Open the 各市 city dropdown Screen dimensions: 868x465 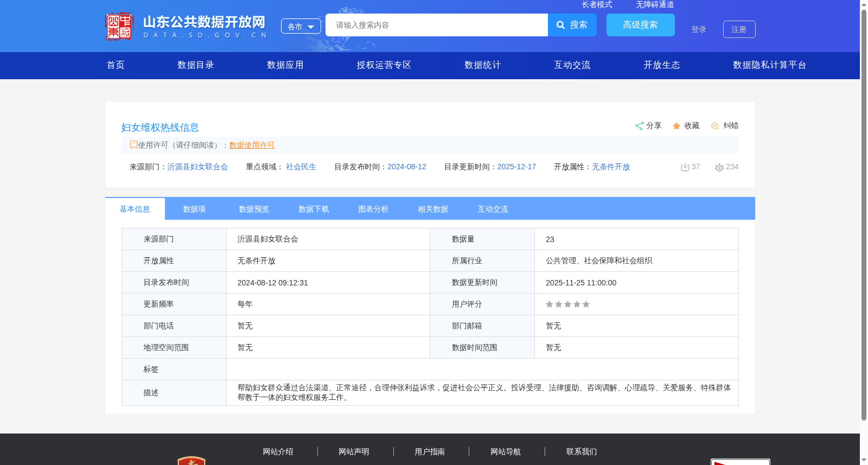coord(301,26)
